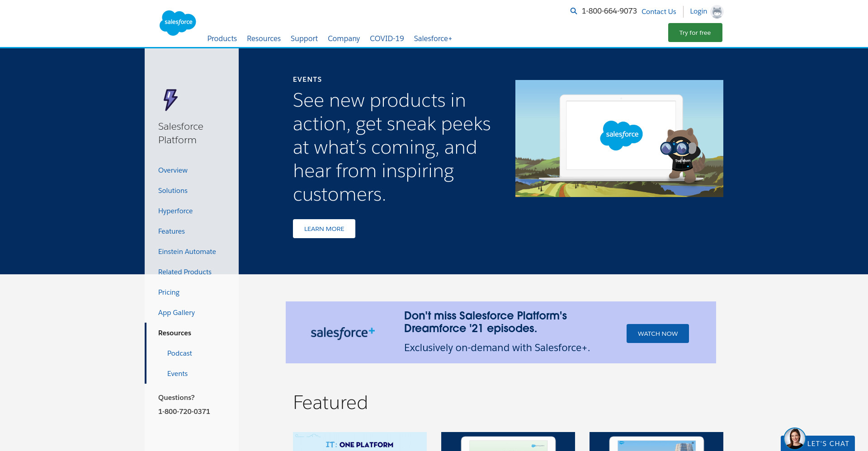
Task: Open Events under Resources
Action: (177, 374)
